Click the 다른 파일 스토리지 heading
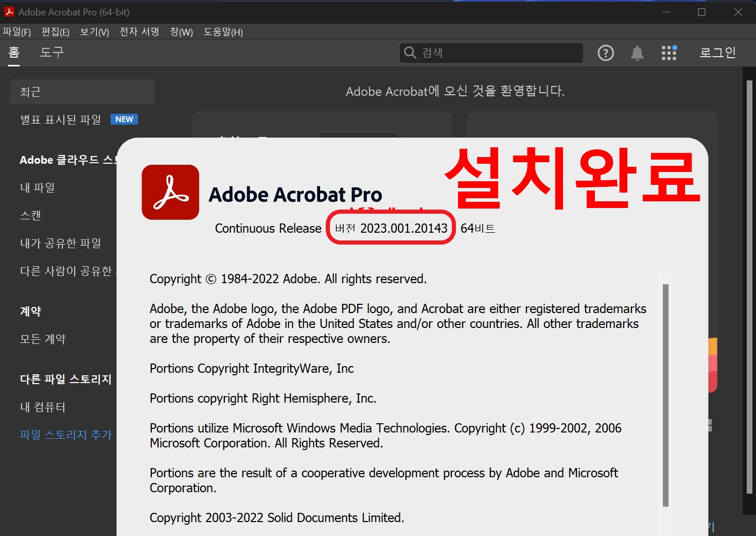This screenshot has height=536, width=756. point(66,379)
